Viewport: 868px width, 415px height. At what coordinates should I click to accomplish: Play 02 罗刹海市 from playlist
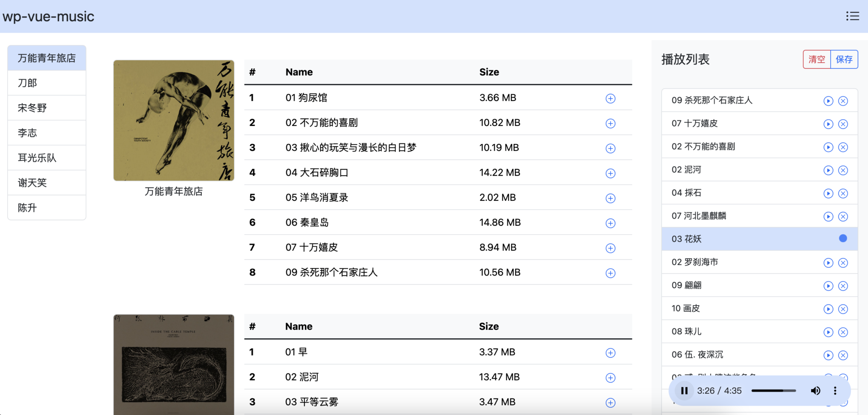point(828,263)
